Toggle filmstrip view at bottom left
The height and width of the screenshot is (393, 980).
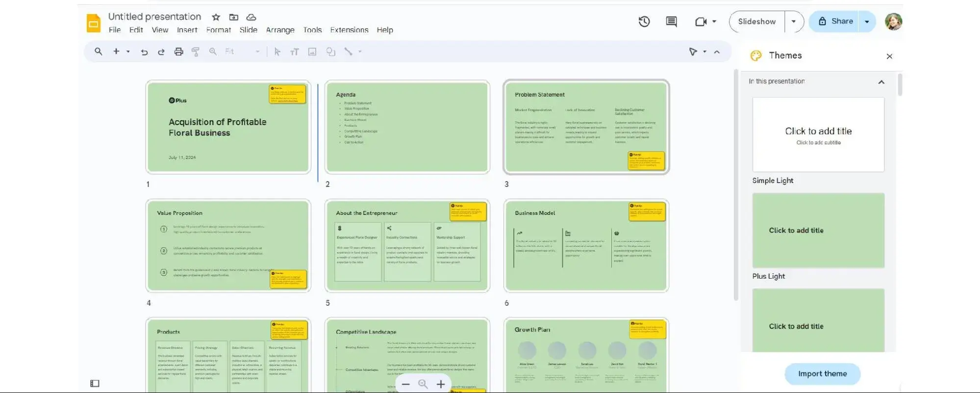(95, 383)
